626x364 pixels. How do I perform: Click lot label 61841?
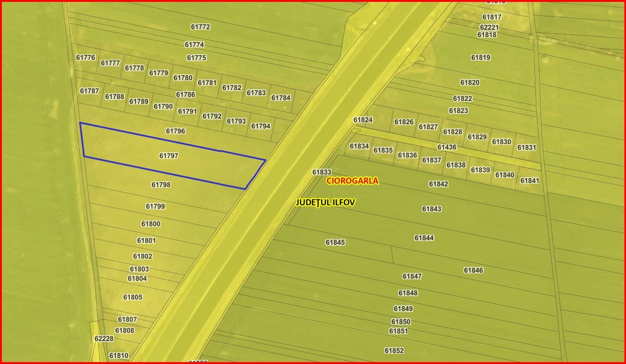[x=529, y=180]
